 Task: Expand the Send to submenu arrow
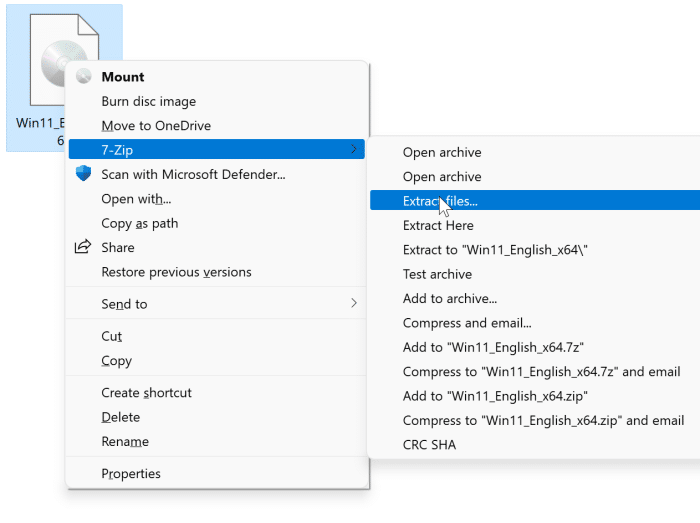pyautogui.click(x=354, y=303)
